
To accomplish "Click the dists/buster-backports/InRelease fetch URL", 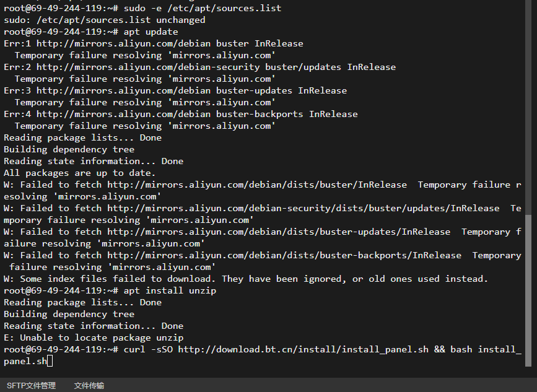I will pos(284,255).
